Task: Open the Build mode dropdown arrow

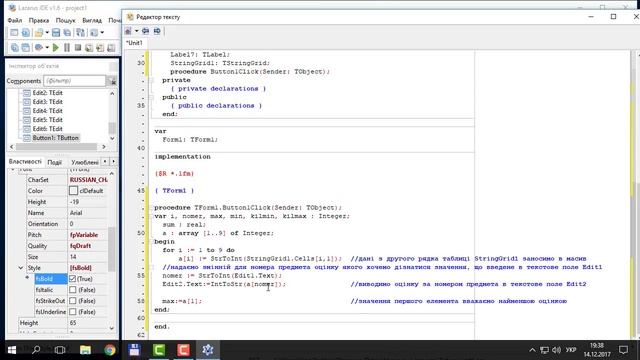Action: tap(47, 48)
